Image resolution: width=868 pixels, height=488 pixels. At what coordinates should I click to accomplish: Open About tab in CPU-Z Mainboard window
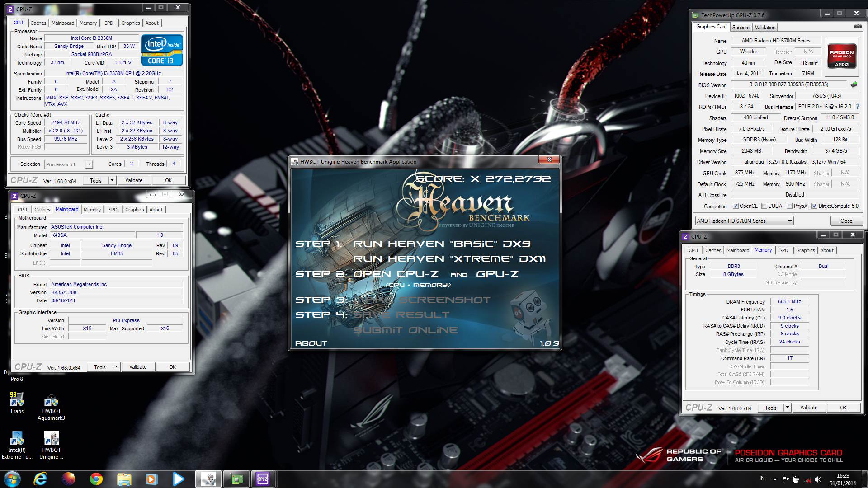[156, 210]
